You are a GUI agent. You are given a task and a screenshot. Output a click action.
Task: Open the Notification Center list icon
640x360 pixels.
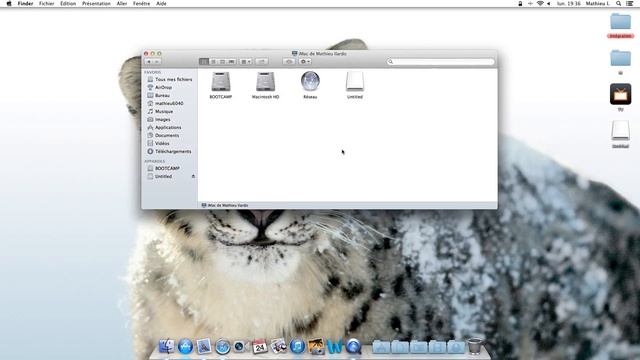click(630, 3)
